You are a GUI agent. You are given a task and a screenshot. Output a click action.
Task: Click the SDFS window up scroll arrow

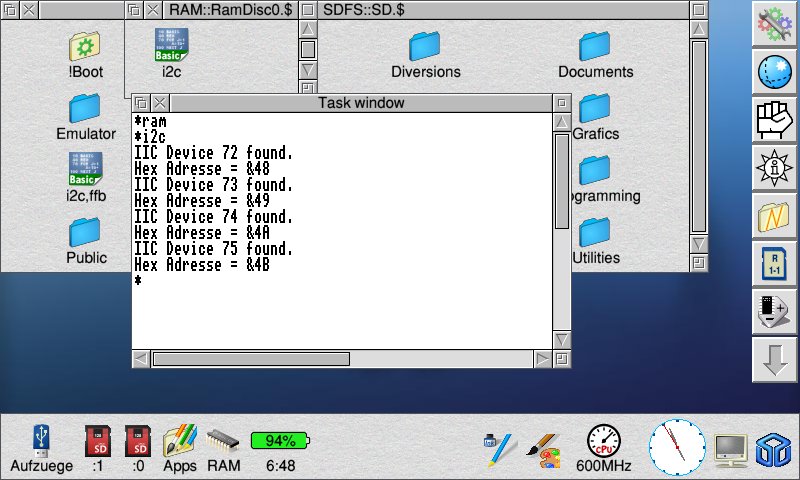(700, 27)
